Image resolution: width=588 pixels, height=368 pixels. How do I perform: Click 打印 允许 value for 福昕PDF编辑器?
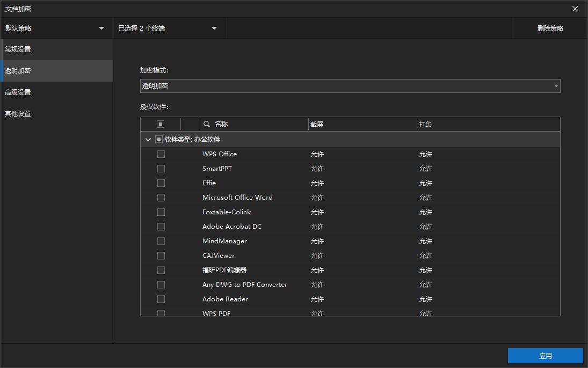pos(426,270)
